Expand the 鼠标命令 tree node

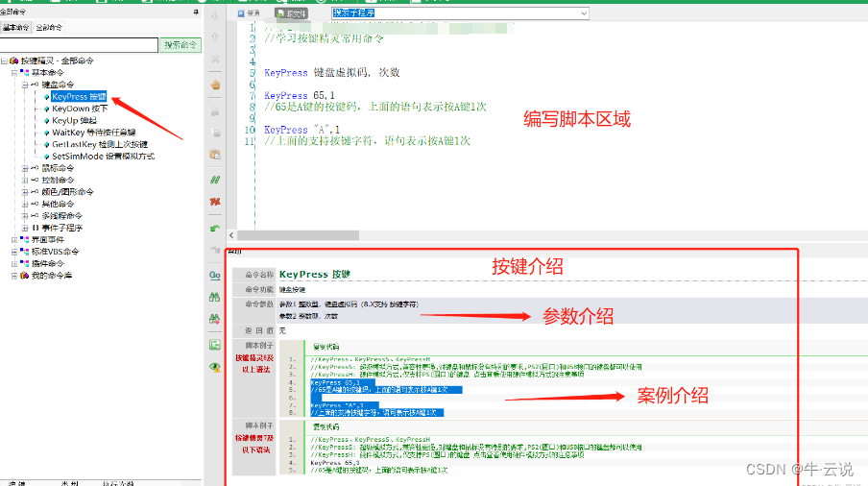[25, 168]
